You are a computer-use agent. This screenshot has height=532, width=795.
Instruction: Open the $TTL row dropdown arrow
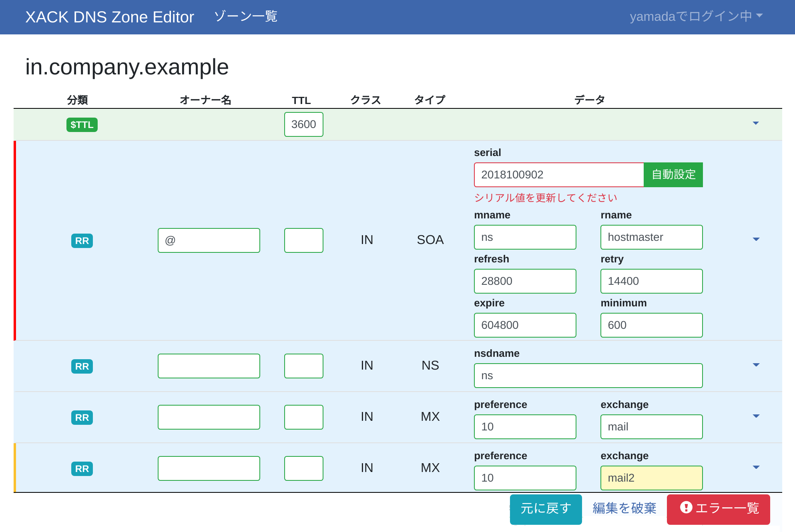point(756,123)
